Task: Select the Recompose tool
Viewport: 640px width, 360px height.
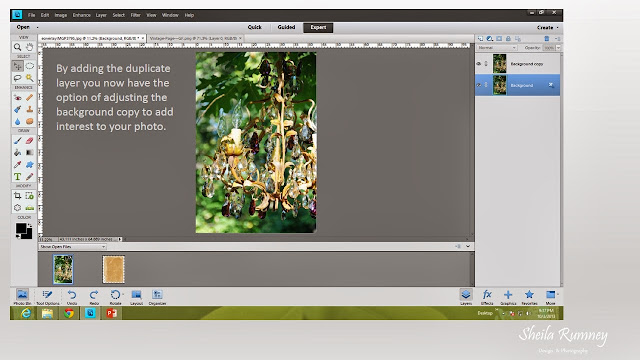Action: click(29, 196)
